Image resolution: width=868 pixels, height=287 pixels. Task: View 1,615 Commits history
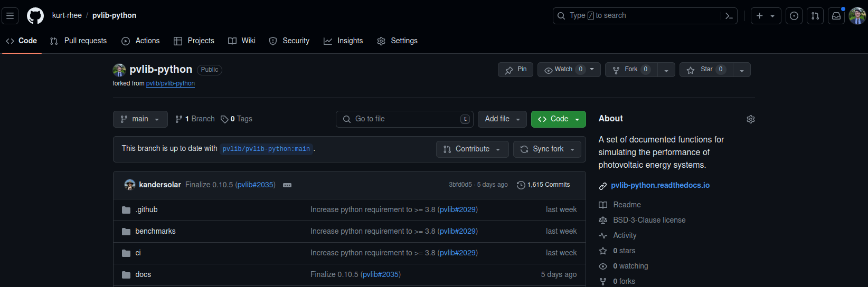(x=543, y=185)
